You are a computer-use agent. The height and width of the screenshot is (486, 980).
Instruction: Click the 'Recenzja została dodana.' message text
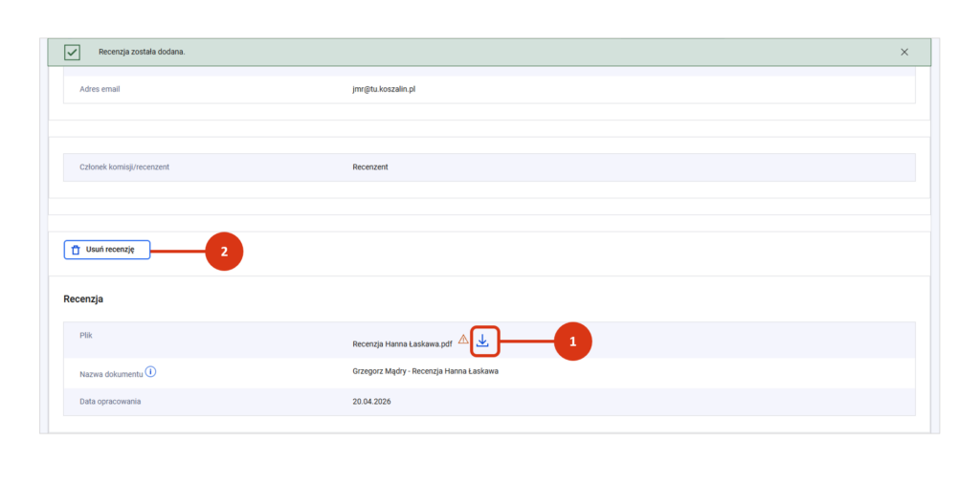pyautogui.click(x=142, y=52)
